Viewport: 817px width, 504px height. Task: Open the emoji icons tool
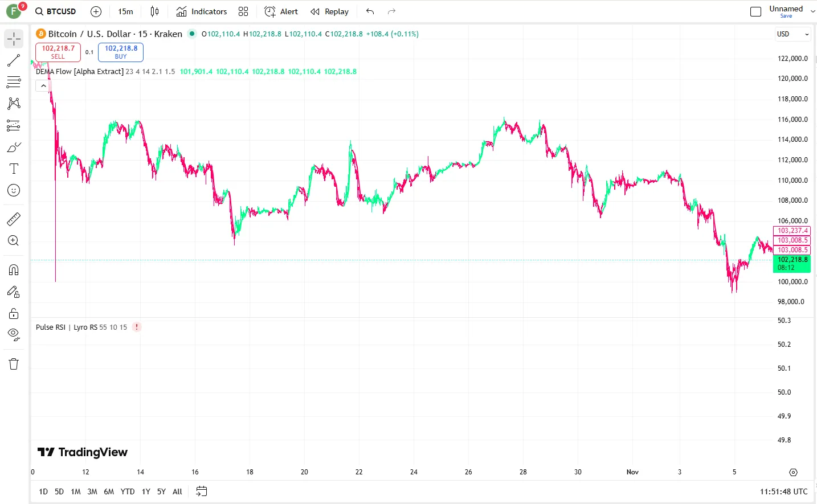tap(14, 190)
